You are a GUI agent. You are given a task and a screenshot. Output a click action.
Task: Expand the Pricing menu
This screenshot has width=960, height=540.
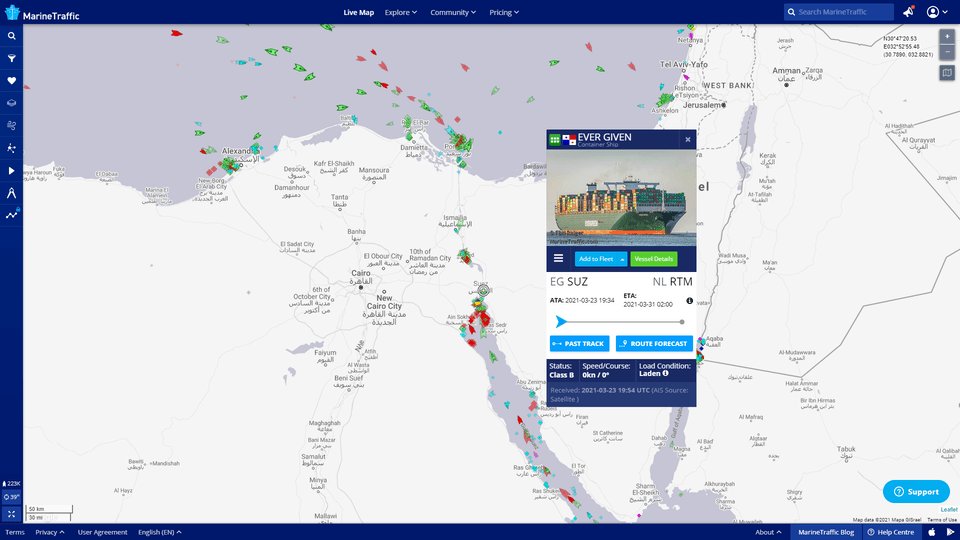pos(504,12)
